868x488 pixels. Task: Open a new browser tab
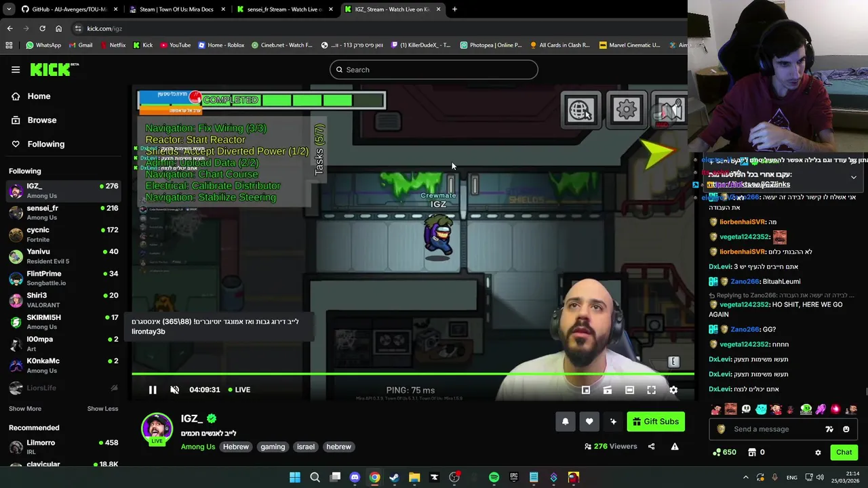[454, 9]
